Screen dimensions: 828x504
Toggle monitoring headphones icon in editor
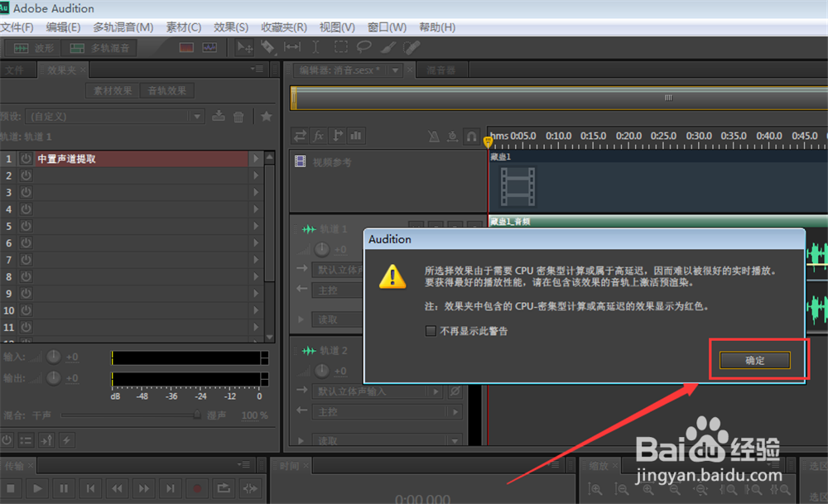[x=471, y=137]
